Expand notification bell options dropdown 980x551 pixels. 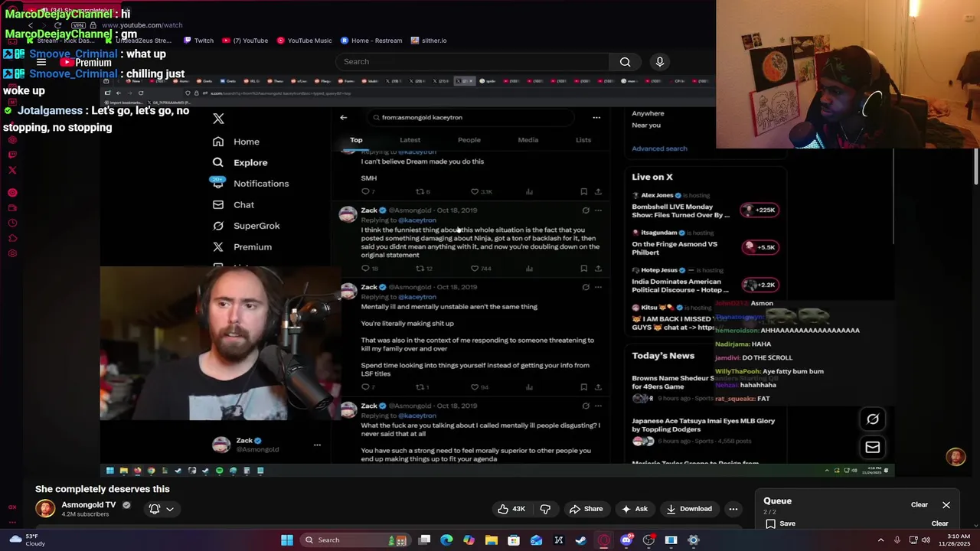(x=170, y=509)
